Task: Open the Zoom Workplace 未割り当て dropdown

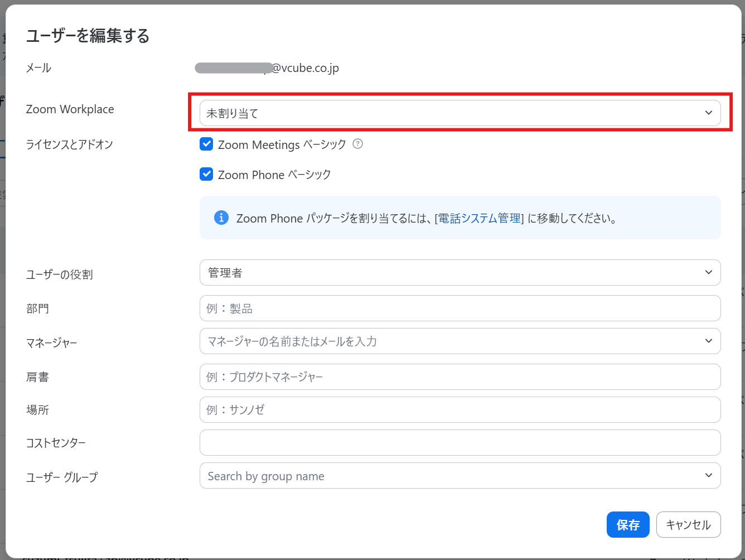Action: pyautogui.click(x=460, y=113)
